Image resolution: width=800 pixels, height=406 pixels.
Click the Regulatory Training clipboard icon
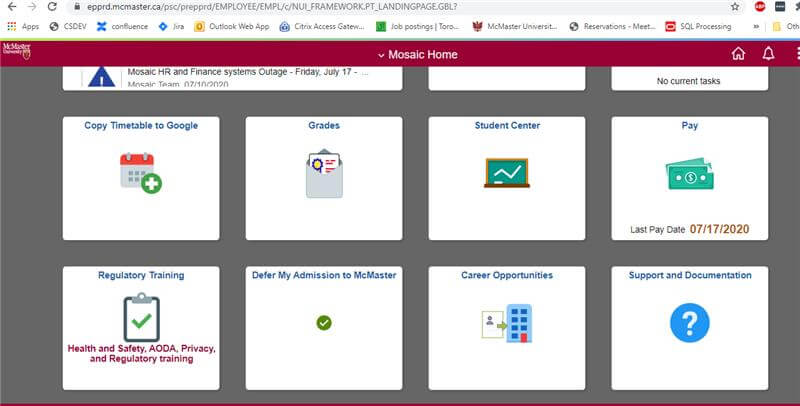coord(140,318)
